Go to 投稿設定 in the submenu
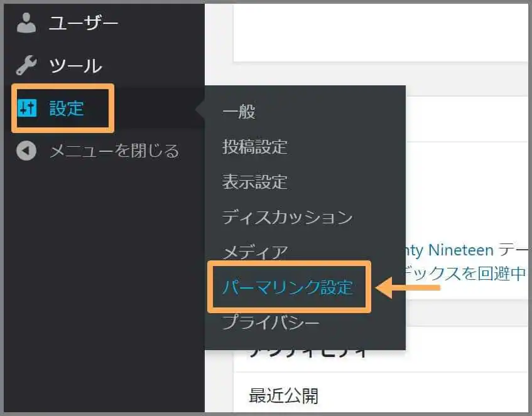 [254, 147]
